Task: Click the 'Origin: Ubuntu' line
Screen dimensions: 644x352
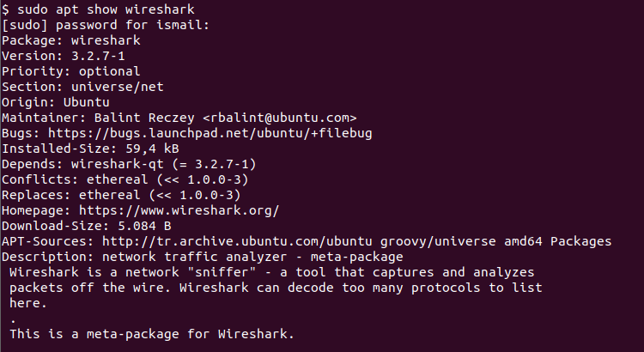Action: point(56,102)
